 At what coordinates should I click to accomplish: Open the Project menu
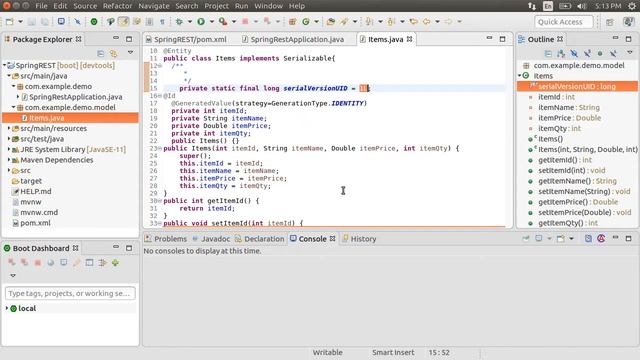tap(216, 6)
